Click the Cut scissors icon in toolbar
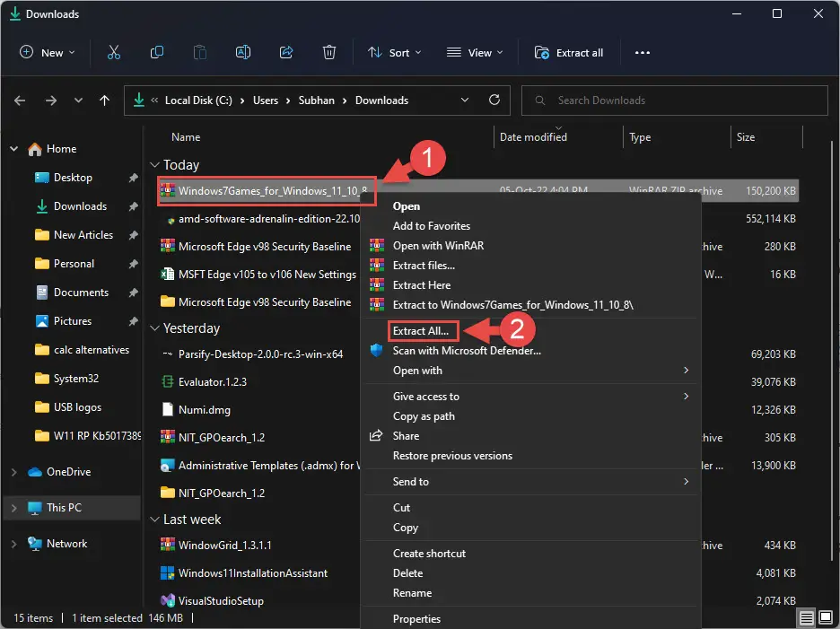Image resolution: width=840 pixels, height=629 pixels. 114,53
